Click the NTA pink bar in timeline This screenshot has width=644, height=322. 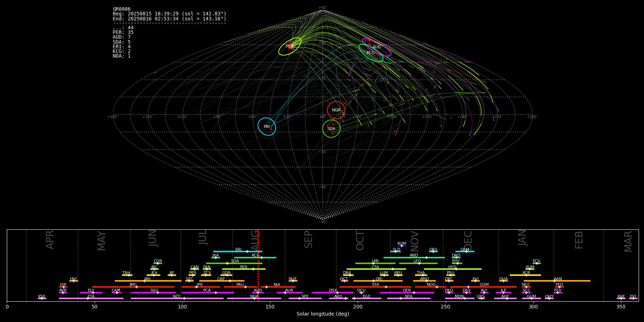point(409,298)
